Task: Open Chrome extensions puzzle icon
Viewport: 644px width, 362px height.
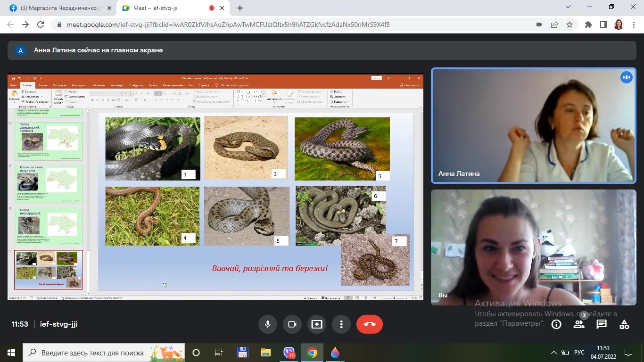Action: [x=588, y=25]
